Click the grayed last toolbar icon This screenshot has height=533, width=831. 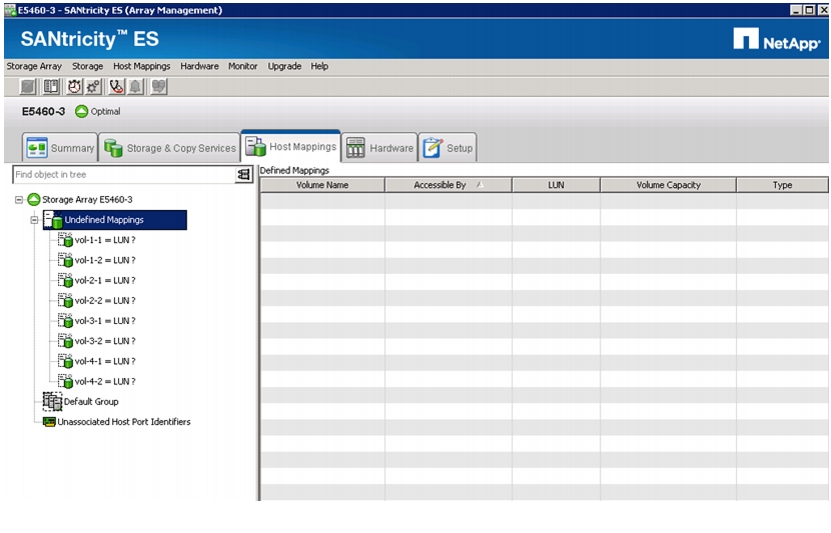pos(158,86)
